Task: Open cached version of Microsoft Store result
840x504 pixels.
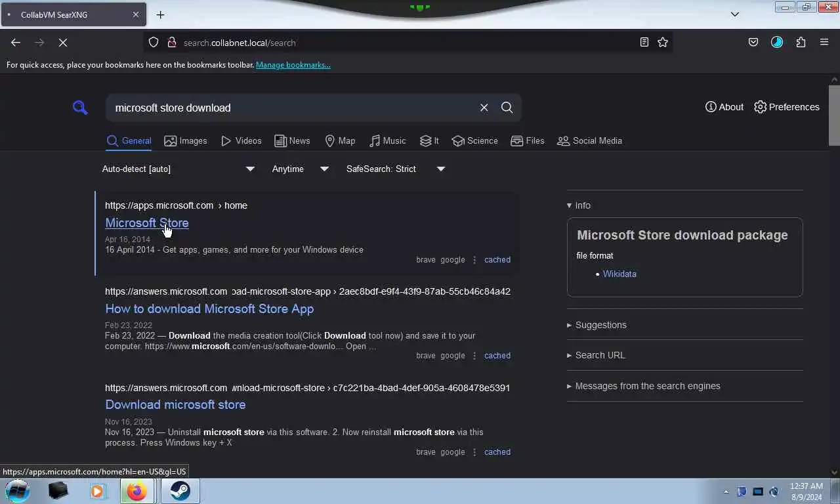Action: click(x=497, y=260)
